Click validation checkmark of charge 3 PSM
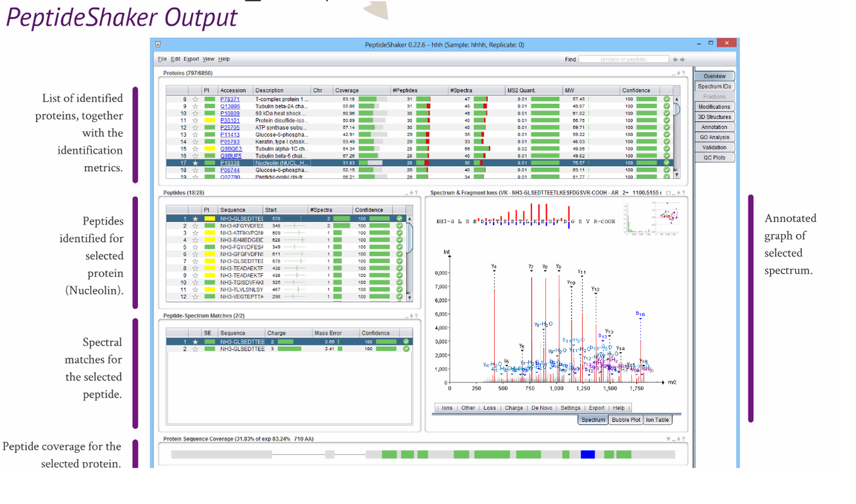 [406, 349]
